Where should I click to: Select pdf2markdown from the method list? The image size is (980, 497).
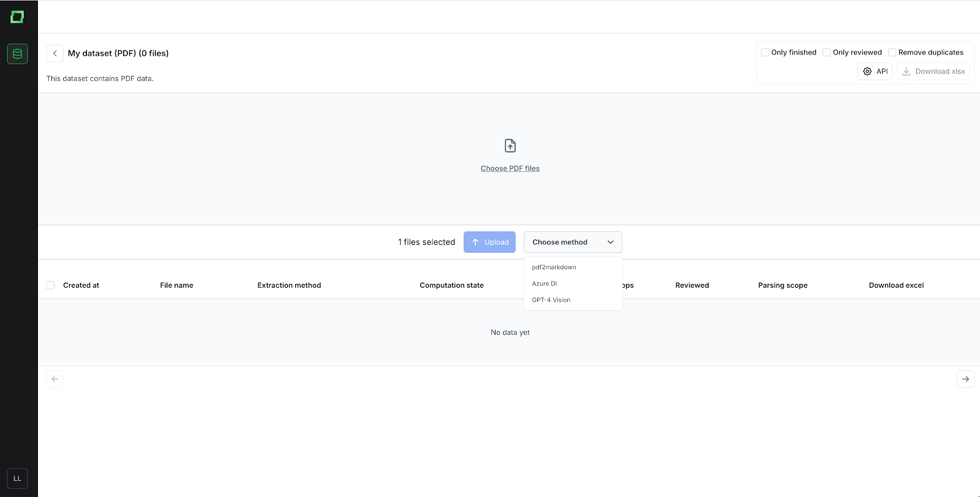pos(573,267)
